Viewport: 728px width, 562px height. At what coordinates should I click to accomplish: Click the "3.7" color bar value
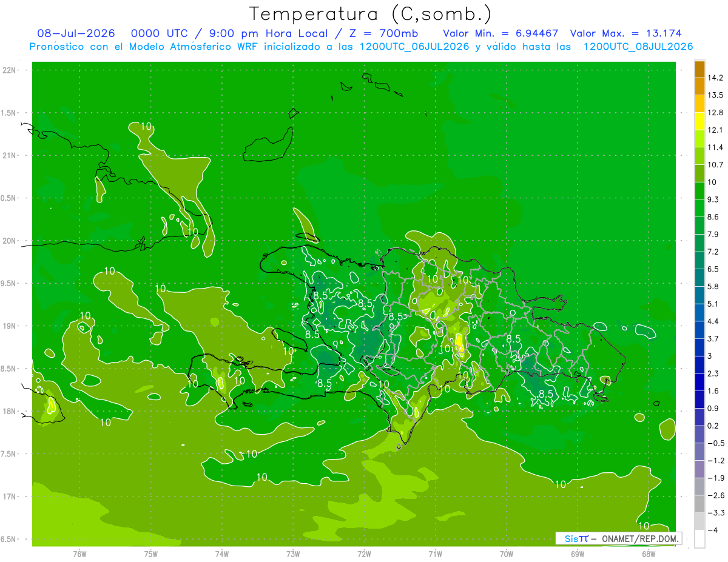(x=714, y=339)
